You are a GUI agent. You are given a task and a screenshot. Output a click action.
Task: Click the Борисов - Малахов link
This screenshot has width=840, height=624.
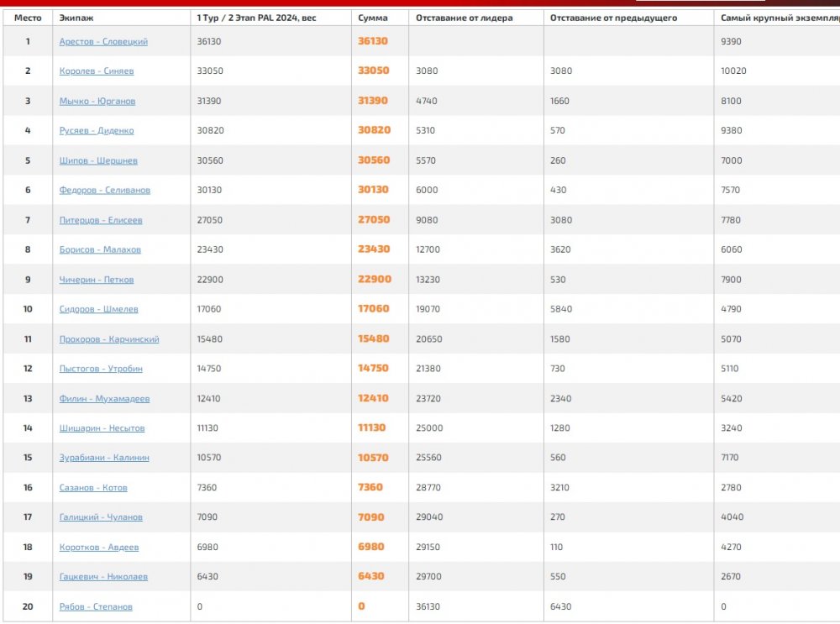pos(100,250)
